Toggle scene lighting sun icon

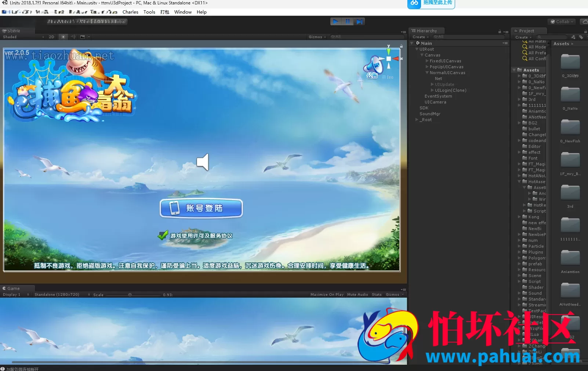[63, 37]
